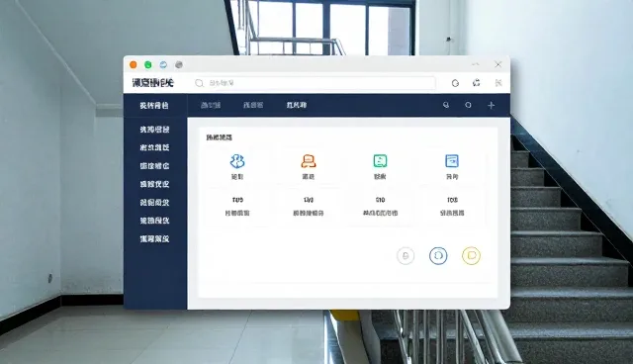Click the magnifier icon inside the search field
This screenshot has height=364, width=633.
(200, 83)
